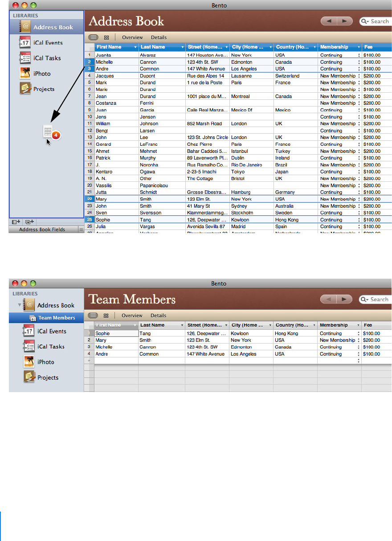This screenshot has width=392, height=541.
Task: Click search field in Team Members window
Action: coord(375,299)
